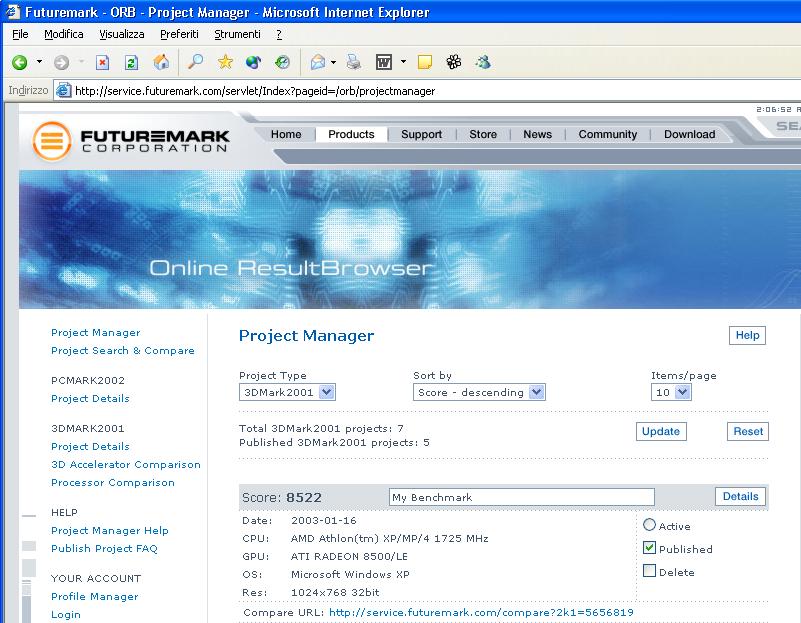The image size is (801, 623).
Task: Open the File menu
Action: tap(20, 34)
